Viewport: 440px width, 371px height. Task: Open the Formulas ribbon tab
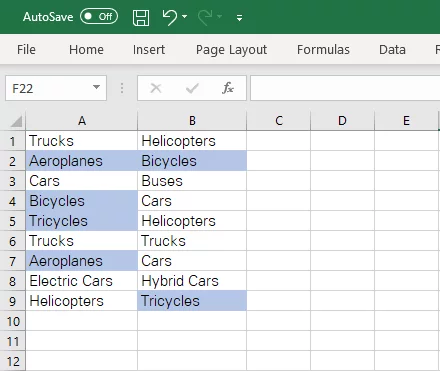pos(323,50)
